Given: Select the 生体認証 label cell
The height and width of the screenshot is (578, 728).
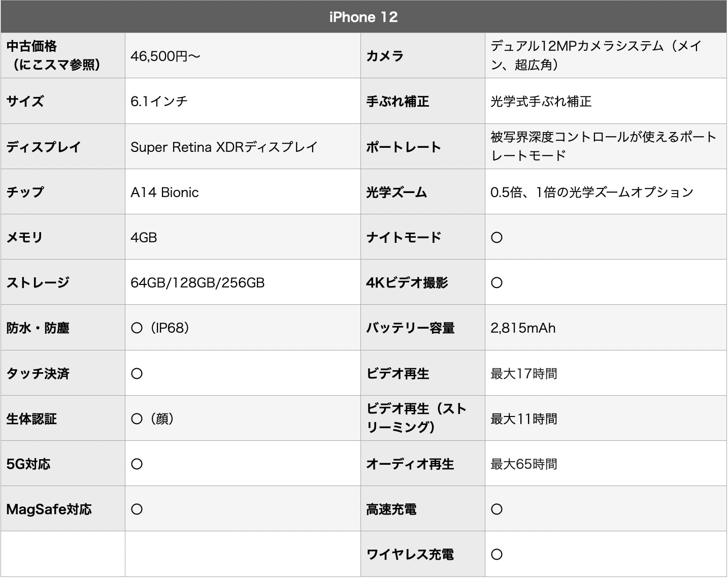Looking at the screenshot, I should 63,419.
